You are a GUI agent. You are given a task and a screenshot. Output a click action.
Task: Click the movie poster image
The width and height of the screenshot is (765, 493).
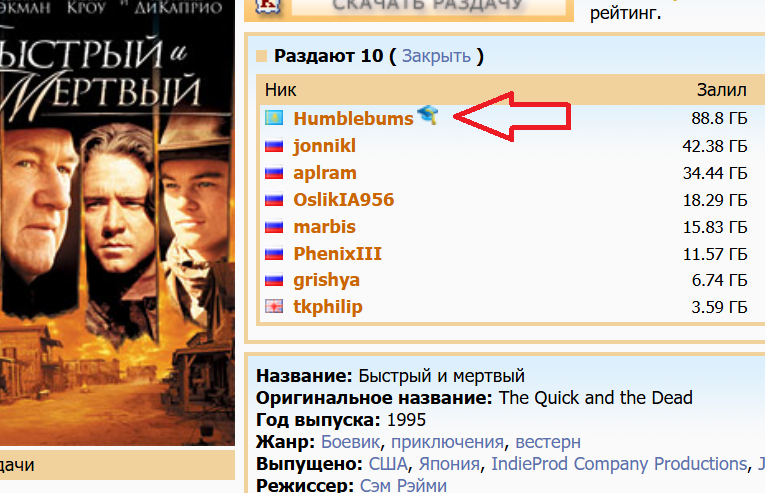[x=117, y=223]
